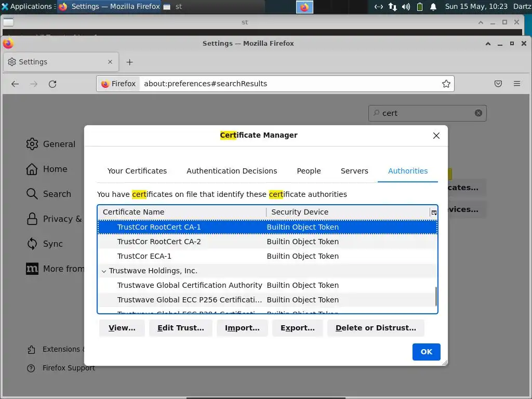Open the Home settings category
Image resolution: width=532 pixels, height=399 pixels.
[x=46, y=169]
